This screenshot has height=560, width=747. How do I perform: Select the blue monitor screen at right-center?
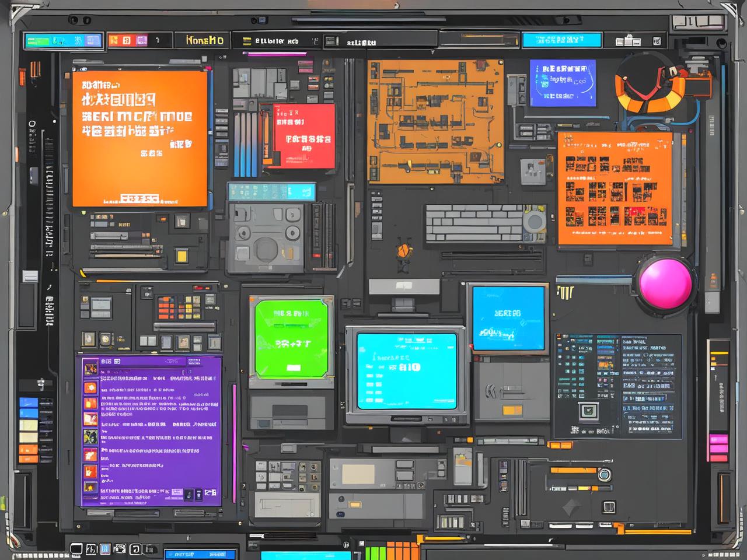pyautogui.click(x=507, y=318)
